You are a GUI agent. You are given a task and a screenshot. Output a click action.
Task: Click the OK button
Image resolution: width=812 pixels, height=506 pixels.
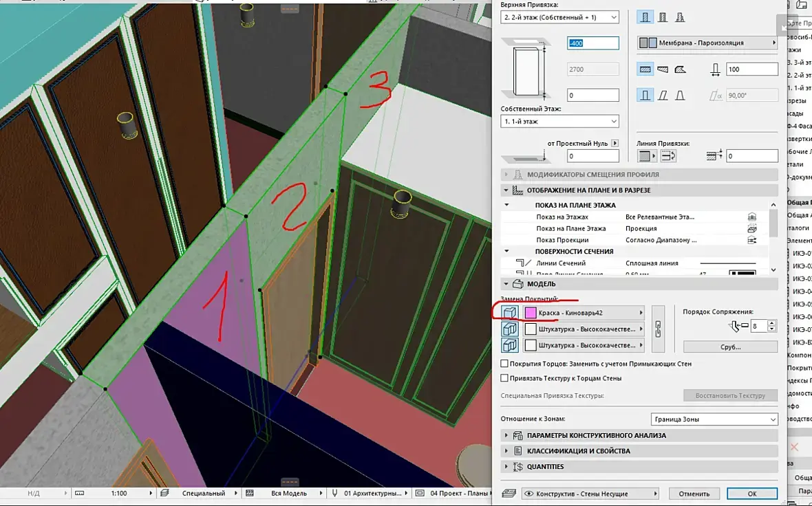click(x=752, y=494)
